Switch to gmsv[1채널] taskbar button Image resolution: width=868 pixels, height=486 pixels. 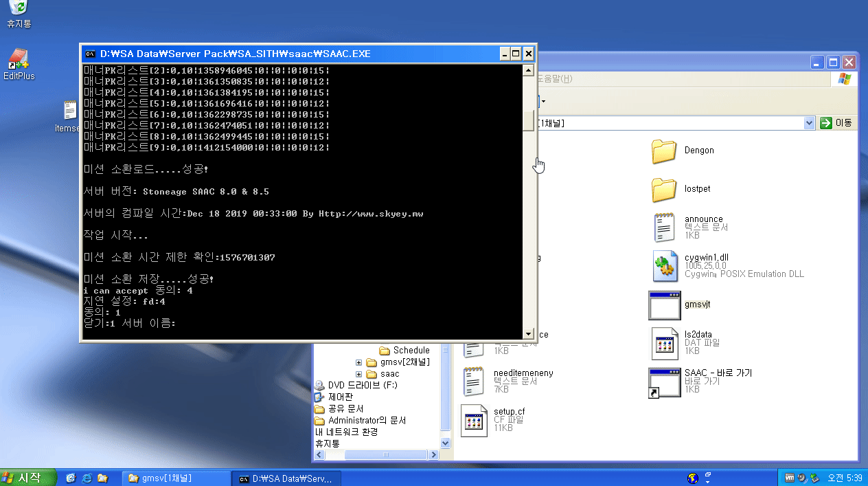pyautogui.click(x=176, y=478)
